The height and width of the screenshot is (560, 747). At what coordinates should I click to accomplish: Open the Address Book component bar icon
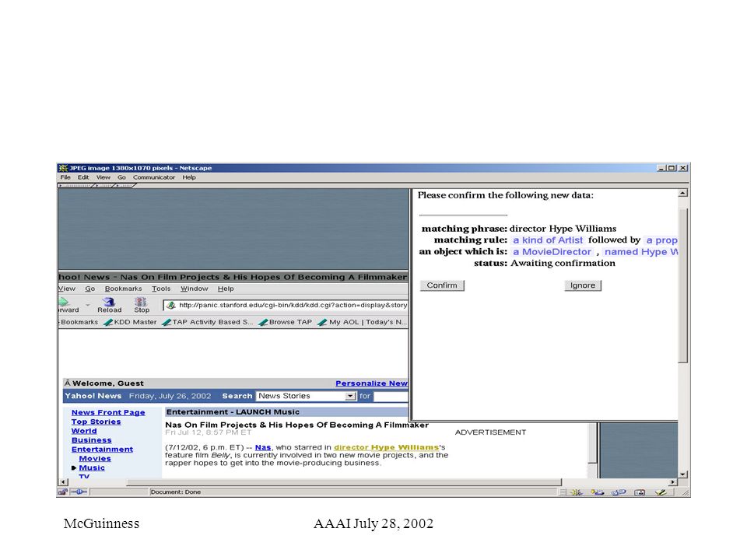point(640,492)
